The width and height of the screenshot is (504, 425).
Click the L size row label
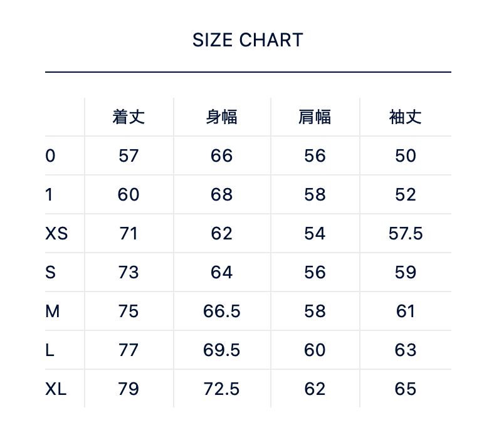tap(50, 350)
